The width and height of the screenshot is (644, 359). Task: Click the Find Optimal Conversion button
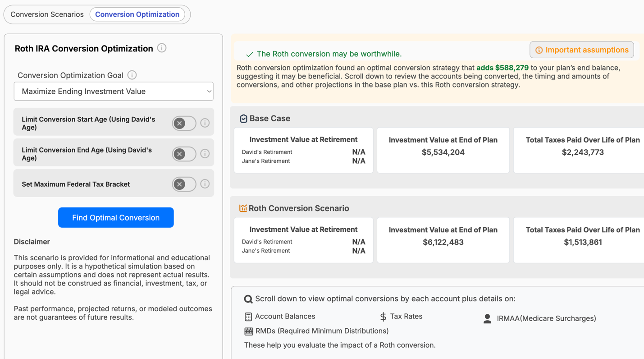click(116, 217)
